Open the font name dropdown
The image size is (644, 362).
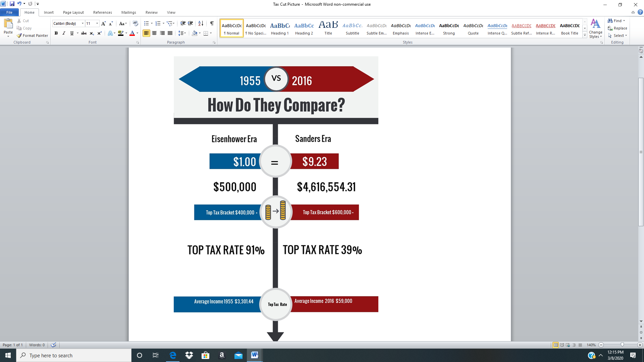(83, 23)
